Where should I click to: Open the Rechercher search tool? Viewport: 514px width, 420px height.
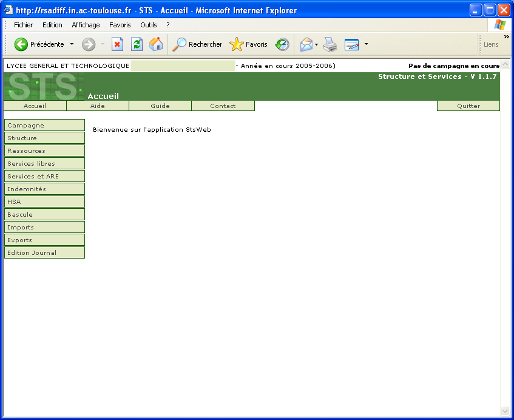point(197,44)
